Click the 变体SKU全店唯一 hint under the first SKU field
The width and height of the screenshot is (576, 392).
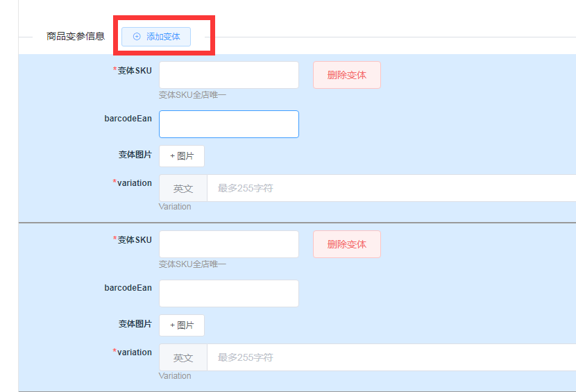[192, 94]
